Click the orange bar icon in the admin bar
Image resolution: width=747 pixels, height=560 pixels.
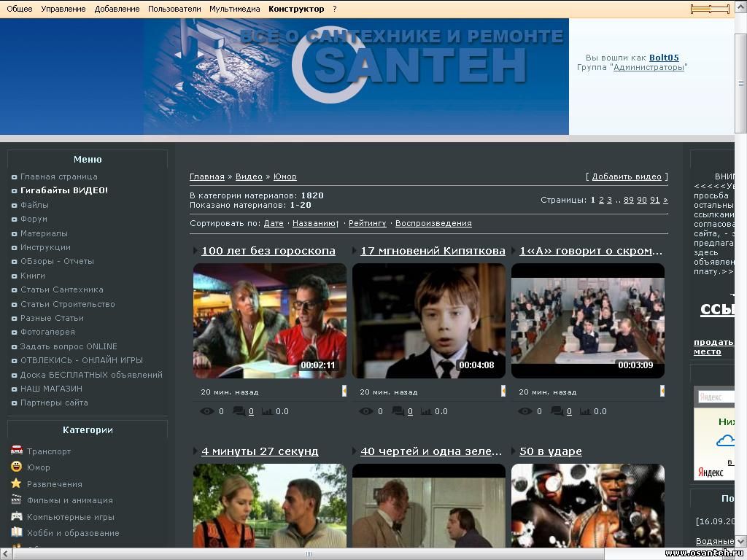click(x=710, y=9)
